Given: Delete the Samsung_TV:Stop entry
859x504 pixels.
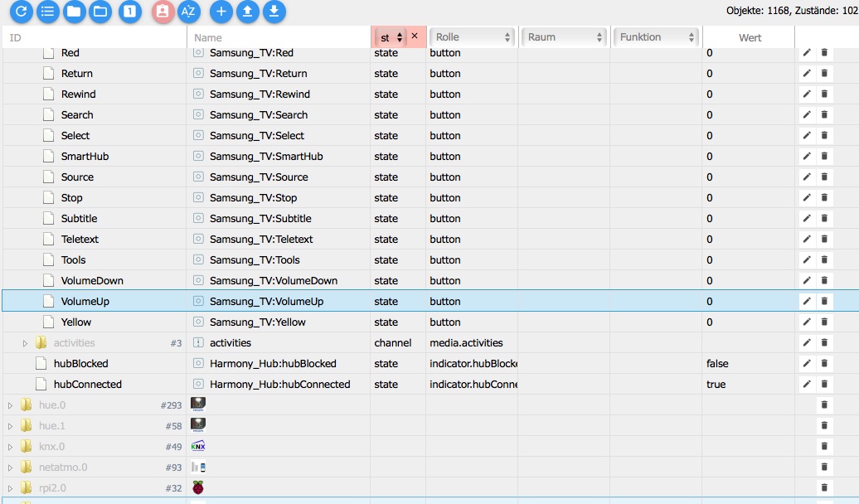Looking at the screenshot, I should click(824, 197).
